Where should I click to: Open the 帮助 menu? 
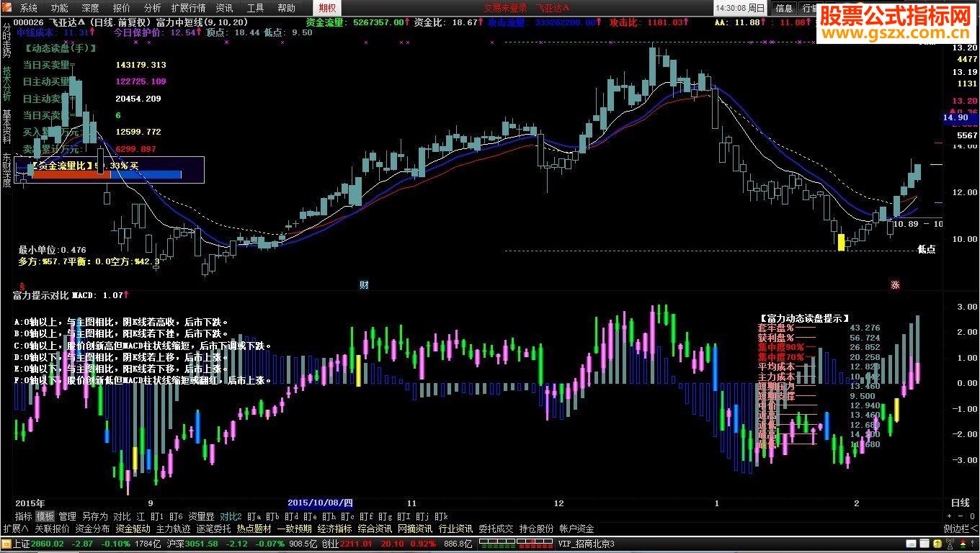click(x=286, y=8)
